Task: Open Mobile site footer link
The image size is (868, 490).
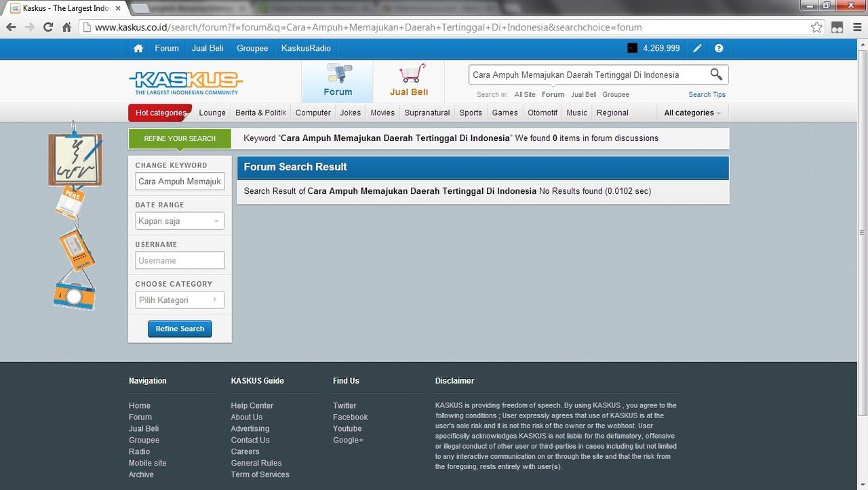Action: [148, 463]
